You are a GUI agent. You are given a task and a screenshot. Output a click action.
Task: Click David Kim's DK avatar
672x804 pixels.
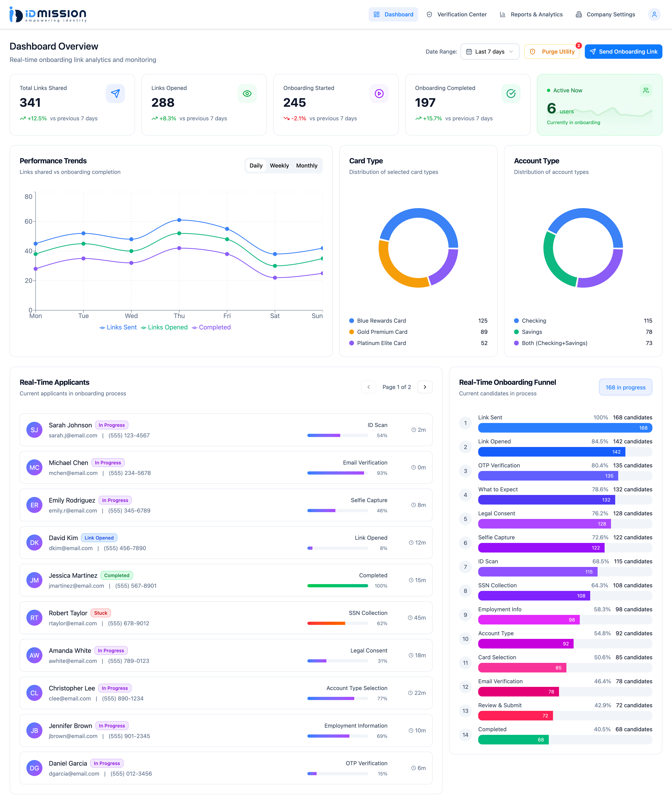coord(34,543)
